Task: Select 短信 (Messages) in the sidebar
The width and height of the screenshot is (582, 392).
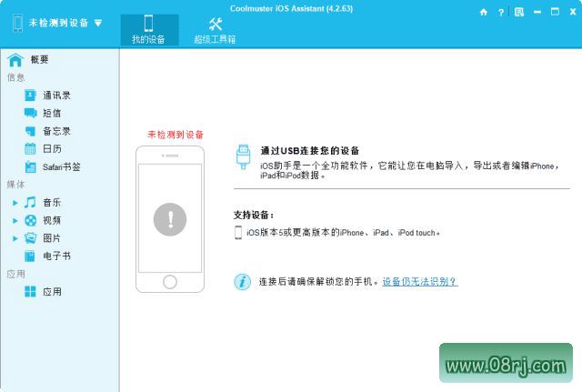Action: tap(51, 113)
